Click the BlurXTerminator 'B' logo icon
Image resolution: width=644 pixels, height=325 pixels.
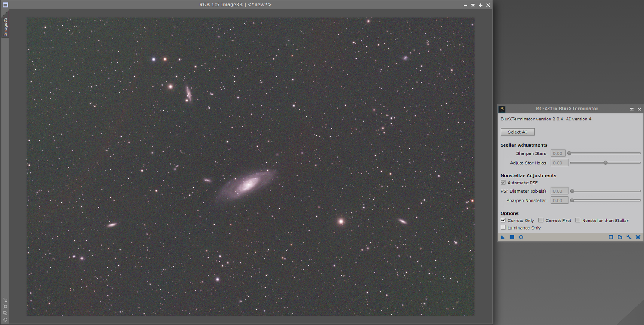tap(503, 109)
